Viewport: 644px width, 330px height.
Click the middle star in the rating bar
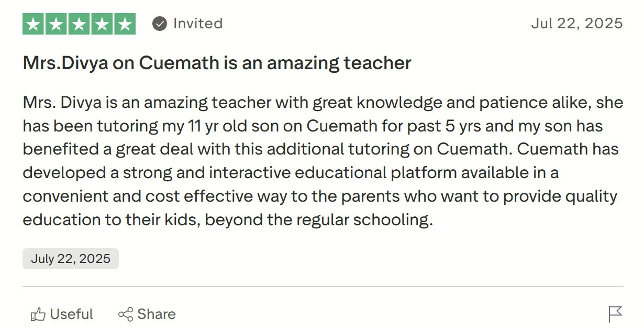[79, 23]
